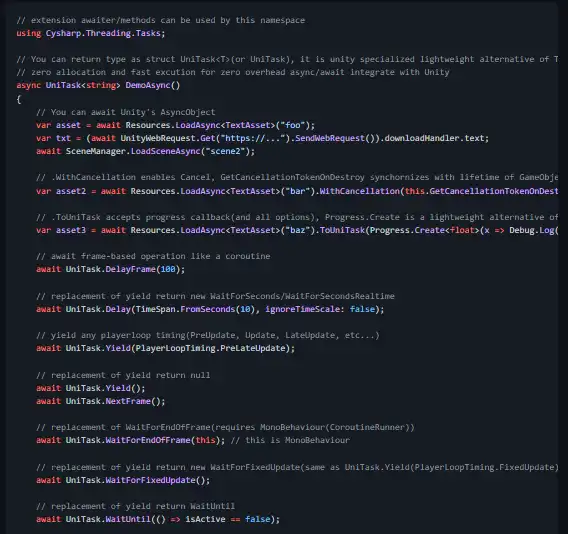568x534 pixels.
Task: Click the WaitForEndOfFrame method name
Action: (148, 440)
